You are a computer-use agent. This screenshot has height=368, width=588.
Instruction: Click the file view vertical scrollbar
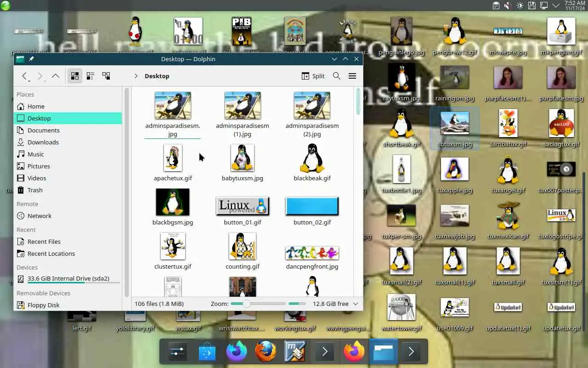coord(358,101)
